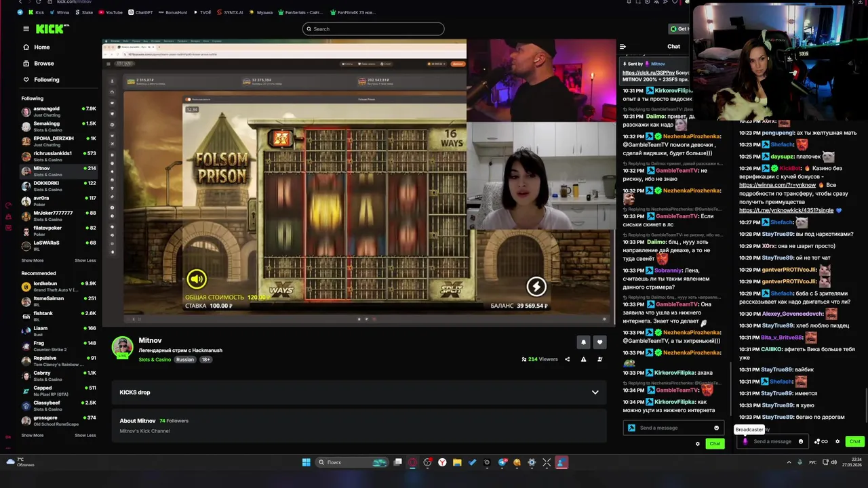Click the РУС keyboard language indicator
The image size is (868, 488).
point(812,462)
